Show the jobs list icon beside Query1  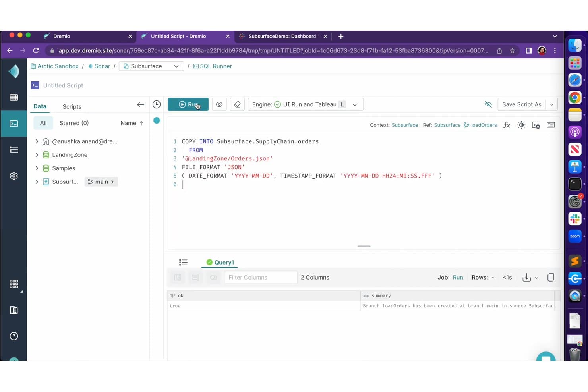(183, 263)
